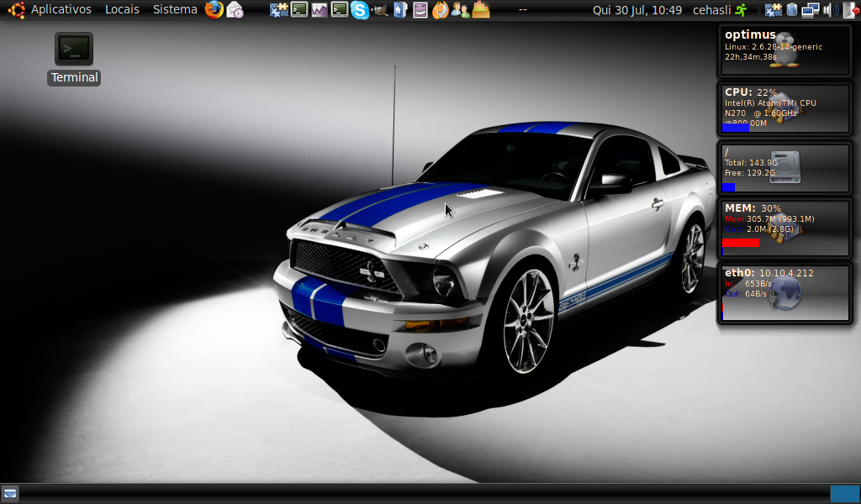Click the logout door icon
Image resolution: width=861 pixels, height=504 pixels.
(851, 10)
